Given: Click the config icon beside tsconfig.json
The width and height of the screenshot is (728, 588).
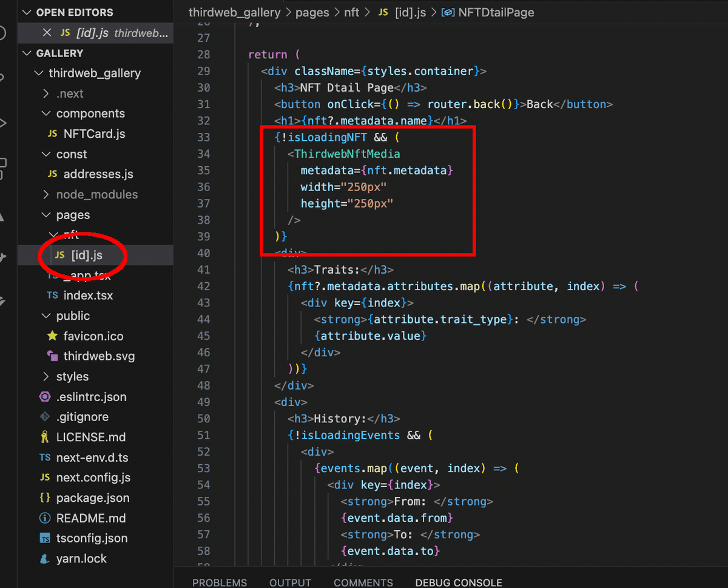Looking at the screenshot, I should click(x=45, y=538).
